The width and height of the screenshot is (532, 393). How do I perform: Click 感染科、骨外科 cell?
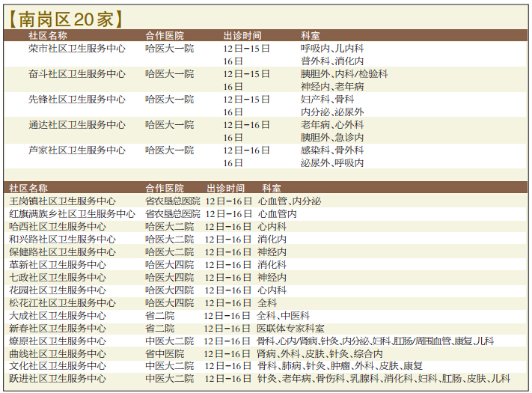coord(332,150)
